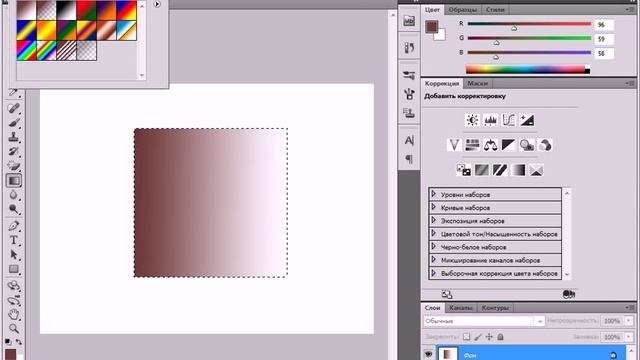This screenshot has height=360, width=640.
Task: Select the Dodge tool
Action: [x=13, y=209]
